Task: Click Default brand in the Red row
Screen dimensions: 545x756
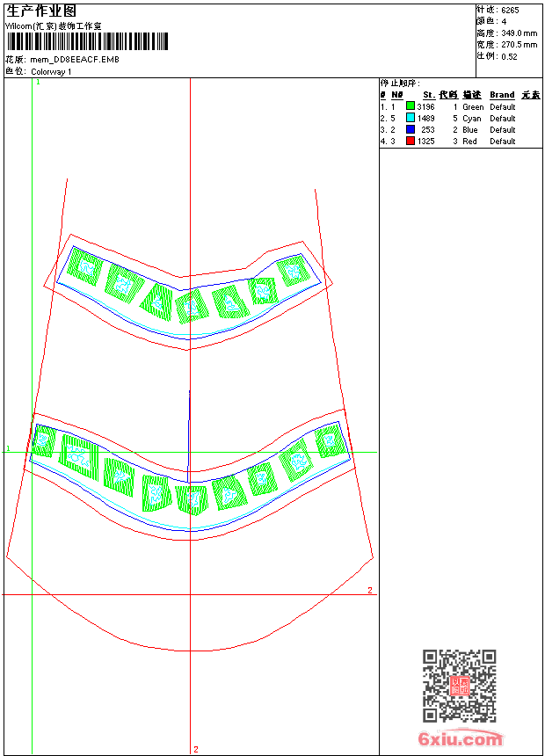Action: coord(503,142)
